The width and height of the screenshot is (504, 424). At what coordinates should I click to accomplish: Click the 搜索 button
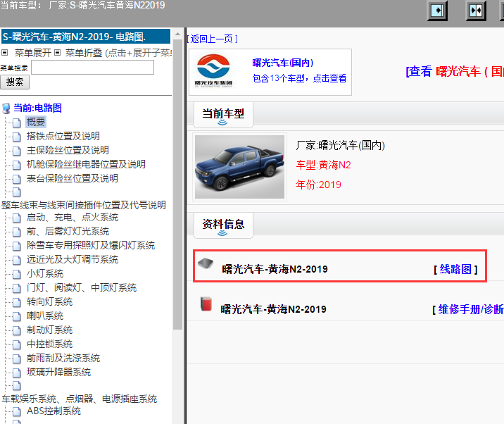(x=15, y=82)
